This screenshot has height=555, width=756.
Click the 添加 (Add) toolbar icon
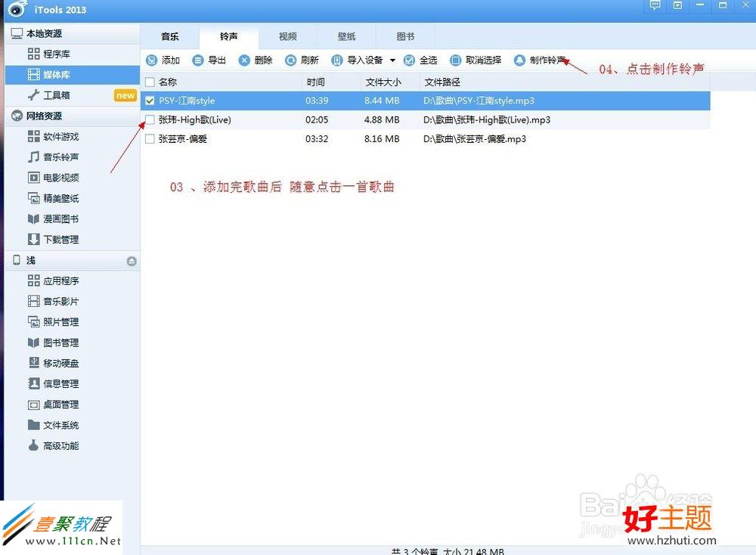(x=152, y=60)
